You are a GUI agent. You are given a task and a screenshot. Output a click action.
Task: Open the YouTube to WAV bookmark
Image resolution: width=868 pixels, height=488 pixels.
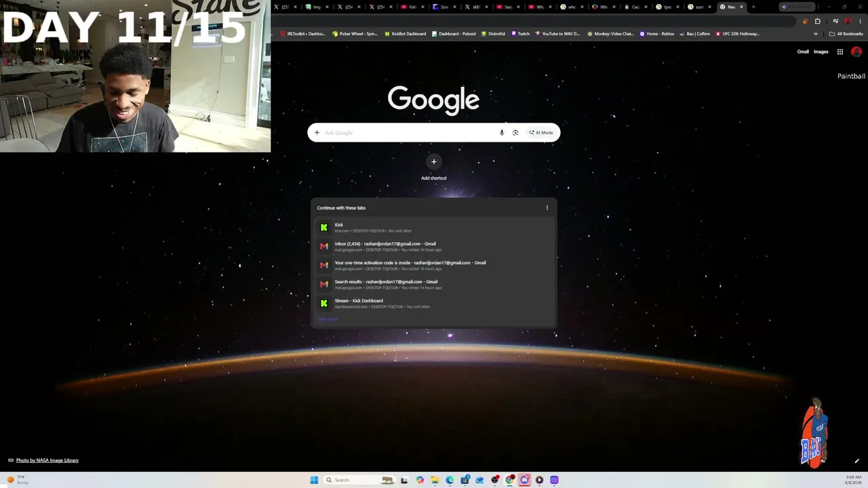point(557,34)
